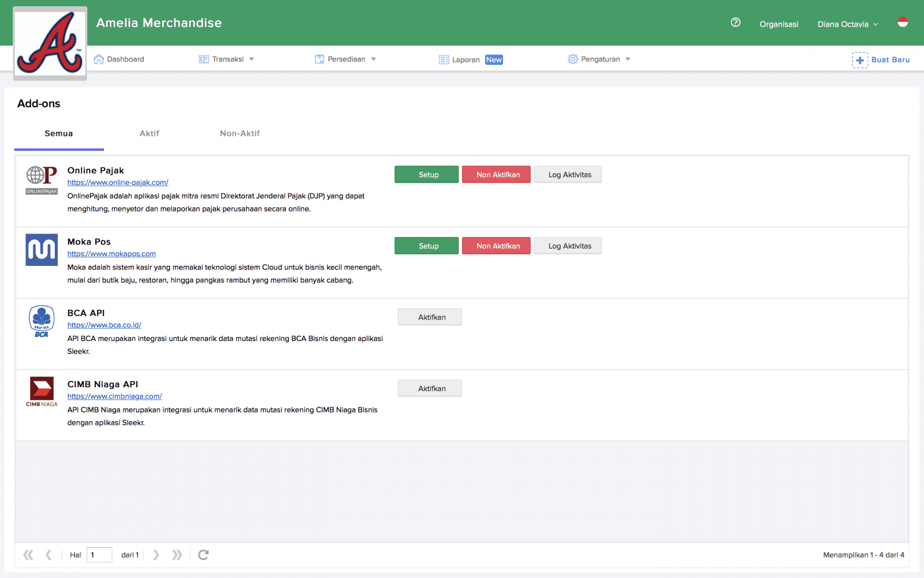Screen dimensions: 924x578
Task: Click the Transaksi menu icon
Action: coord(204,59)
